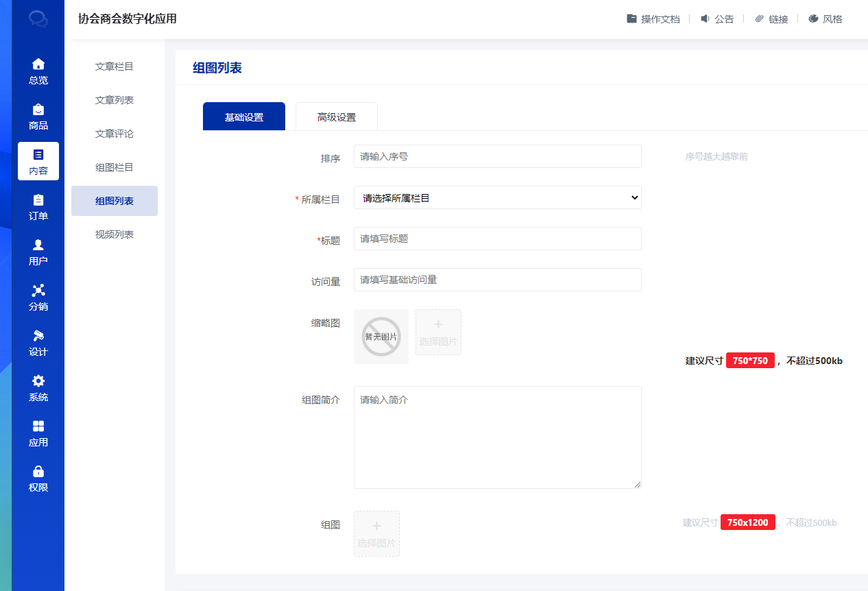Open the 用户 person icon
This screenshot has width=868, height=591.
pos(38,245)
